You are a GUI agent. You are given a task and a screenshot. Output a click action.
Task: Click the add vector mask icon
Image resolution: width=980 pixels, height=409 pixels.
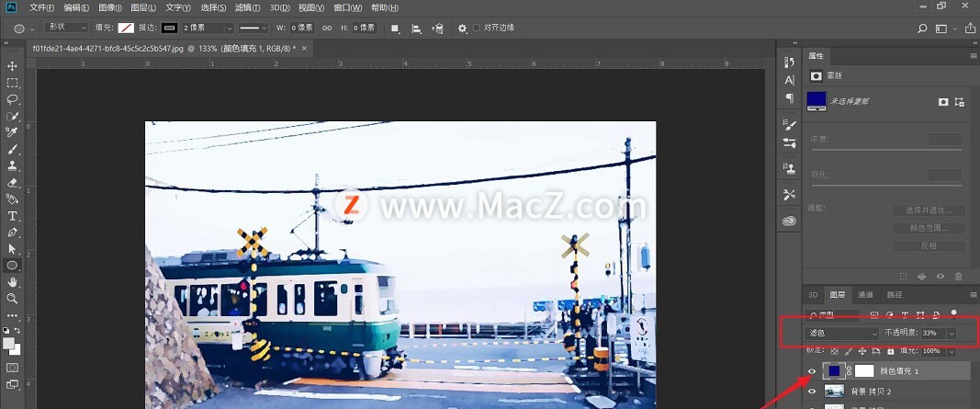pos(960,101)
